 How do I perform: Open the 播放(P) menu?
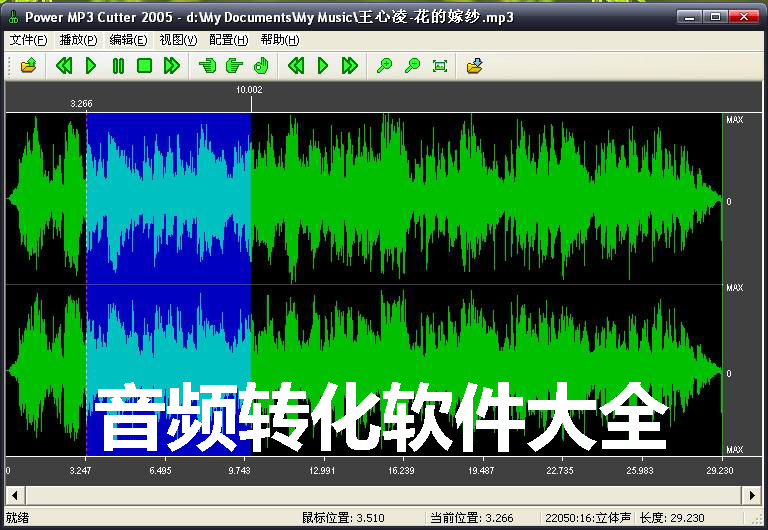[78, 40]
